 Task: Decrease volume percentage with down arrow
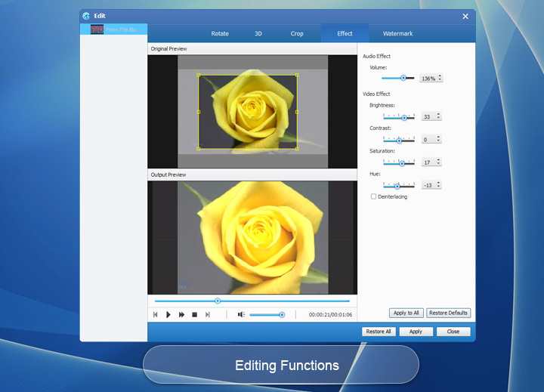click(x=440, y=80)
